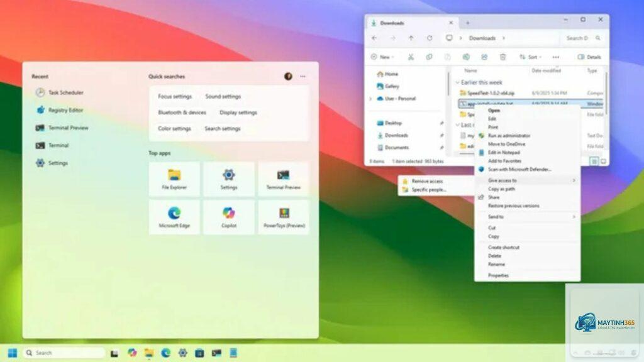Click Color settings quick search
This screenshot has height=362, width=644.
175,128
